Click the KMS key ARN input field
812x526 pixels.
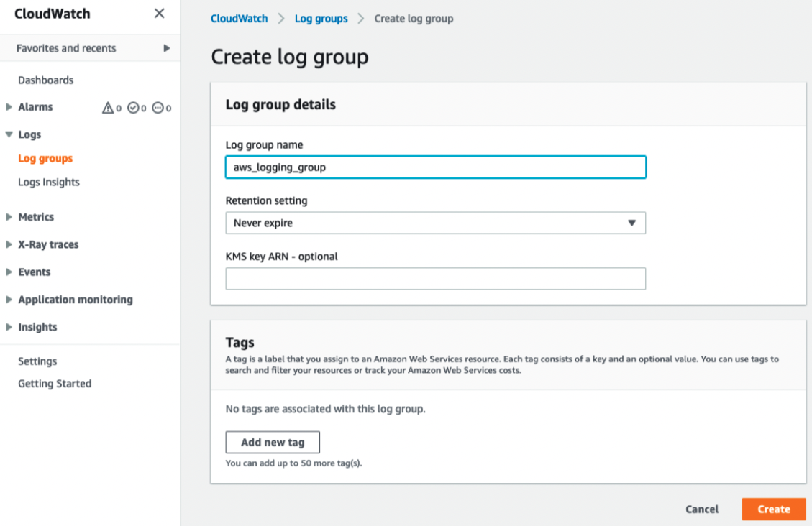435,278
